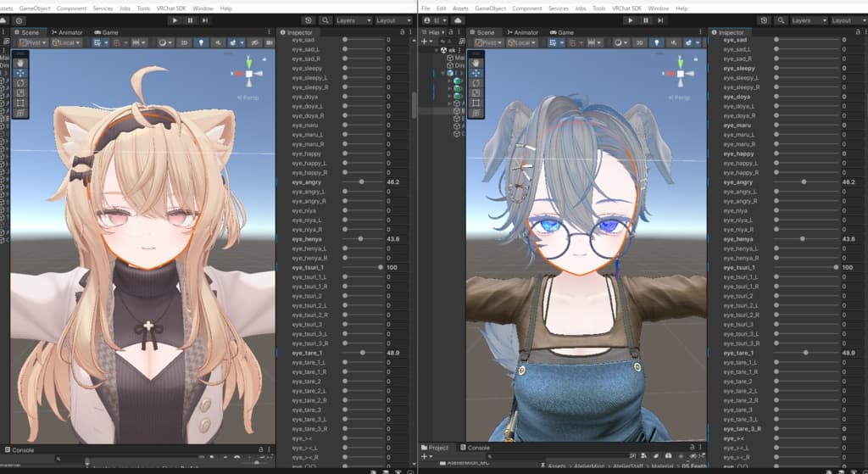The image size is (868, 474).
Task: Open VRChat SDK menu in right window
Action: tap(626, 8)
